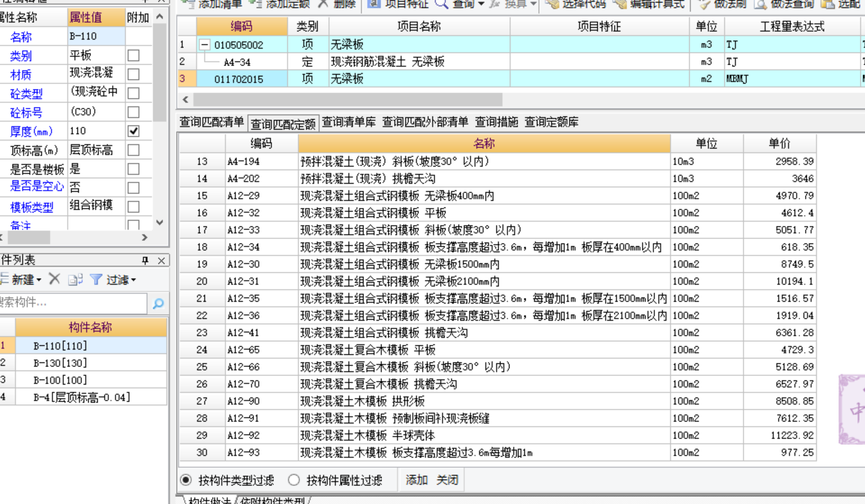Click the properties panel scroll down arrow
Viewport: 865px width, 504px height.
click(159, 222)
